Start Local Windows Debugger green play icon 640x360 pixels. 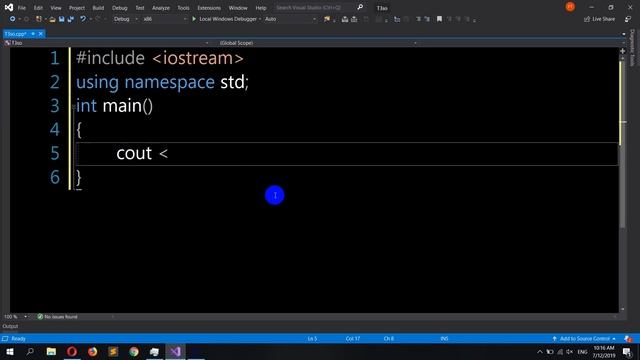pos(194,19)
